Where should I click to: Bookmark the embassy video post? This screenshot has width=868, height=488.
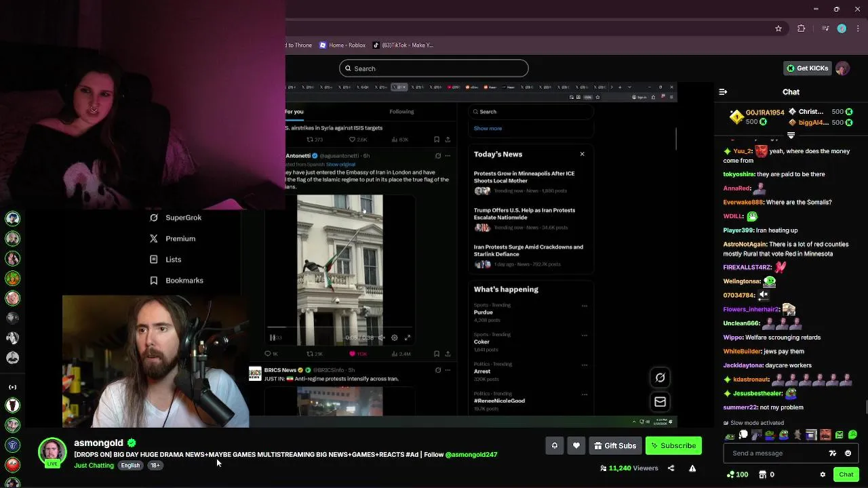pos(436,354)
